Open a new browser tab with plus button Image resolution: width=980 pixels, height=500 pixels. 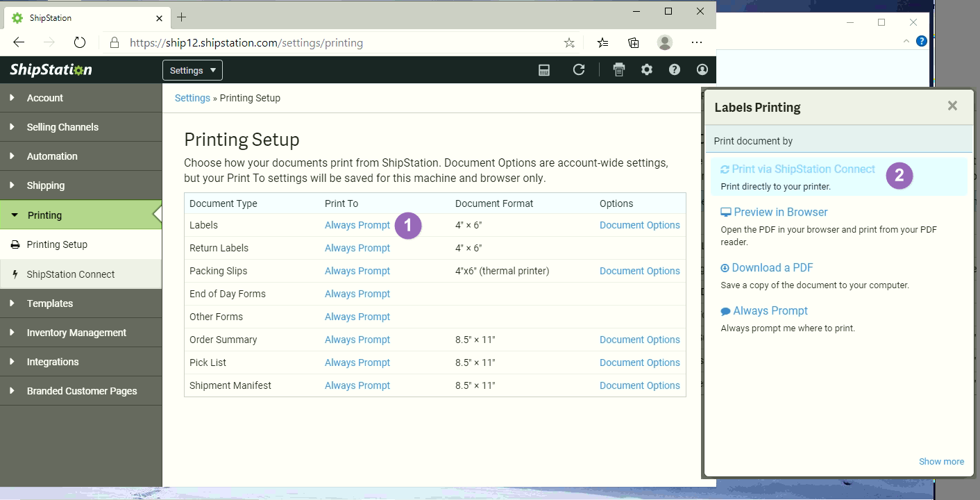coord(182,17)
